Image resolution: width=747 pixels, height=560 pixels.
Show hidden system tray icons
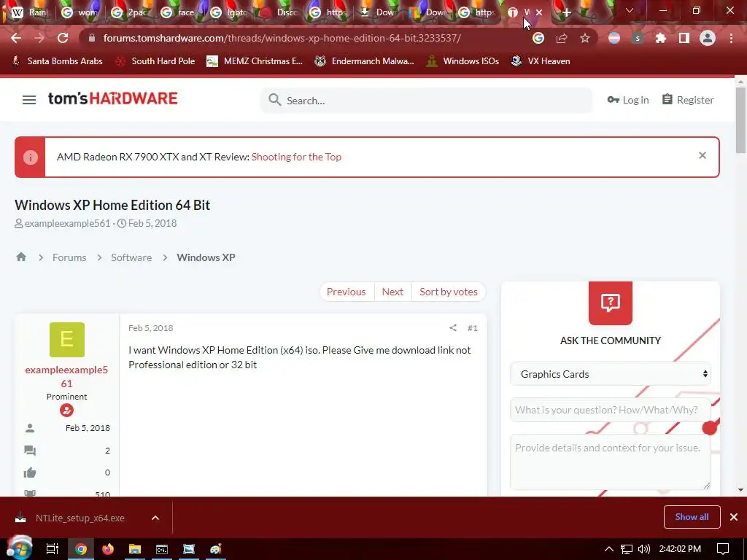coord(609,549)
